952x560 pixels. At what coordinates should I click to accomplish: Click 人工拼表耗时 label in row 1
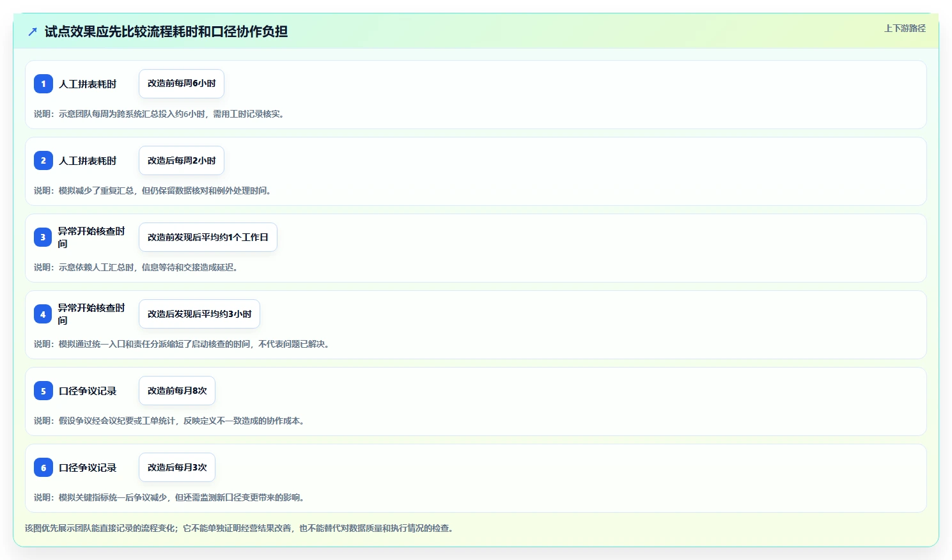(x=88, y=84)
